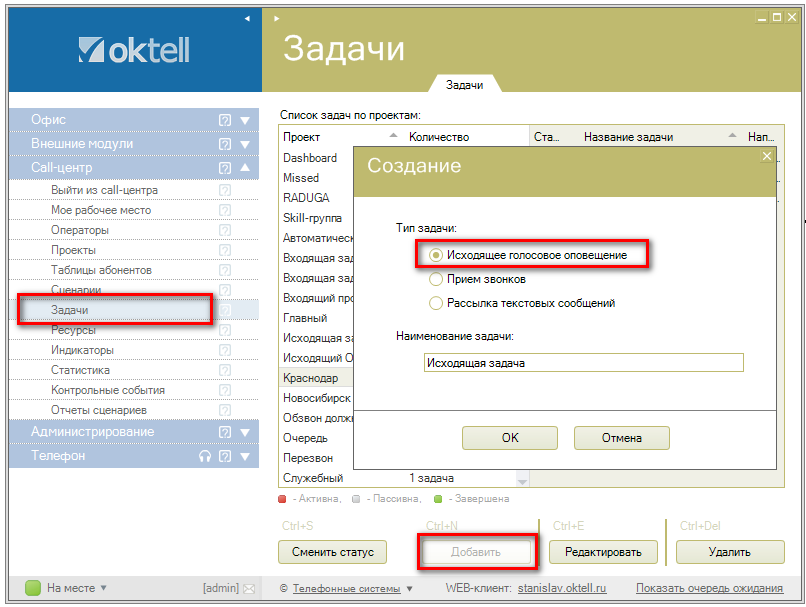Screen dimensions: 806x607
Task: Open help icon next to Проекты
Action: (x=225, y=250)
